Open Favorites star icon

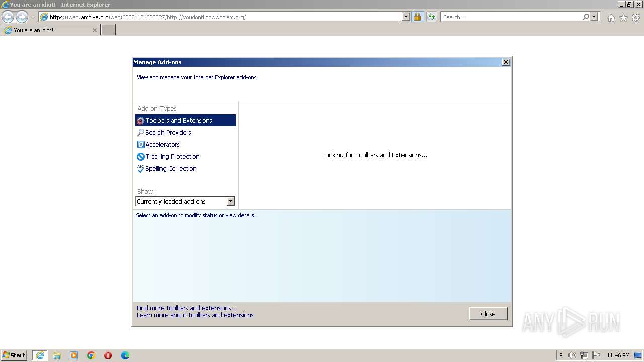coord(623,18)
